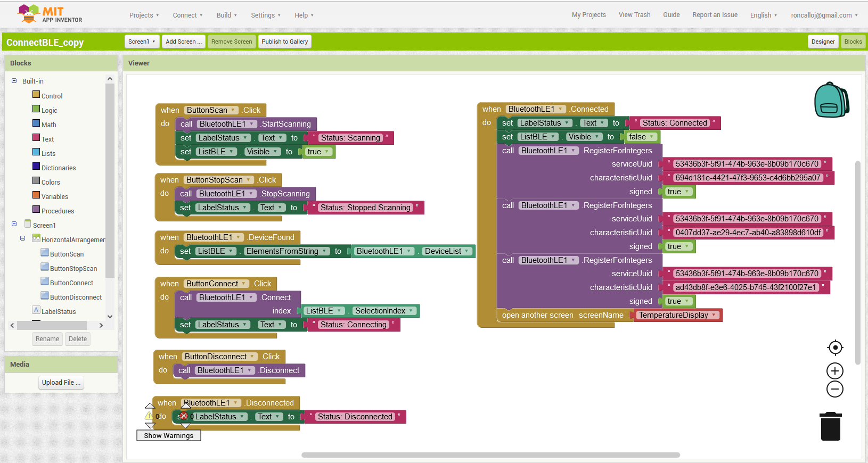
Task: Collapse the Built-in tree section
Action: tap(14, 81)
